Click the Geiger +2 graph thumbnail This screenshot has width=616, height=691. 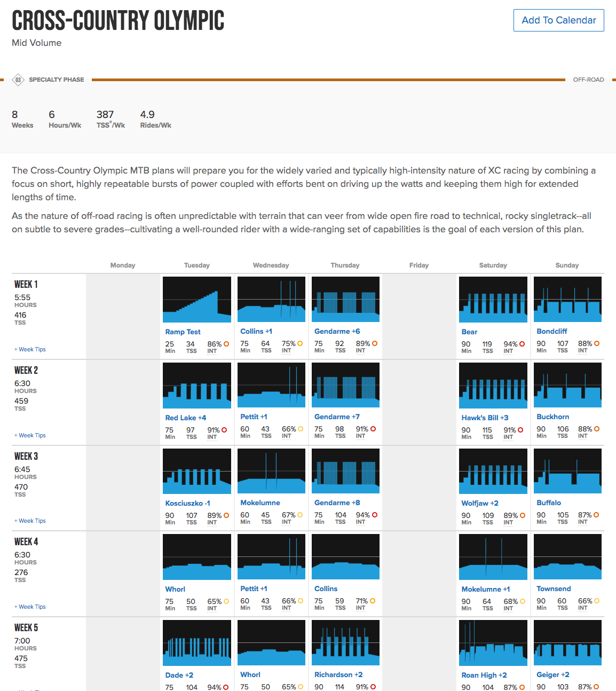click(x=567, y=642)
